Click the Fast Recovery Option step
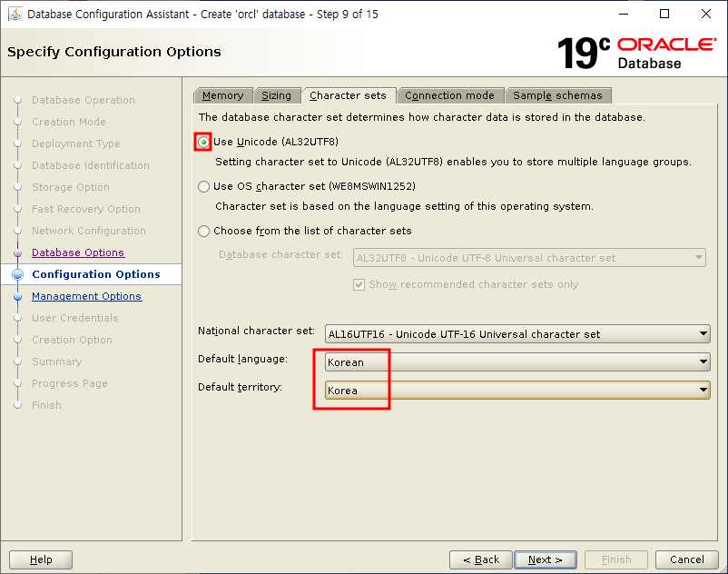 click(86, 209)
